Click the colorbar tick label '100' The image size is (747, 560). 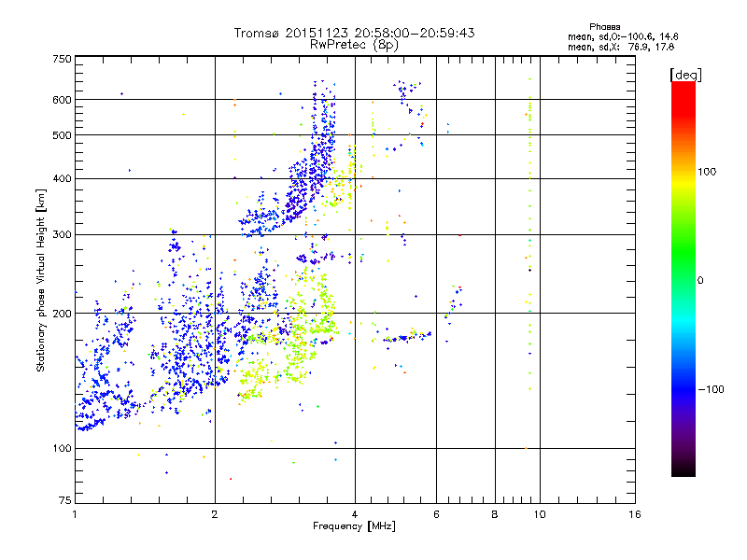(x=707, y=172)
